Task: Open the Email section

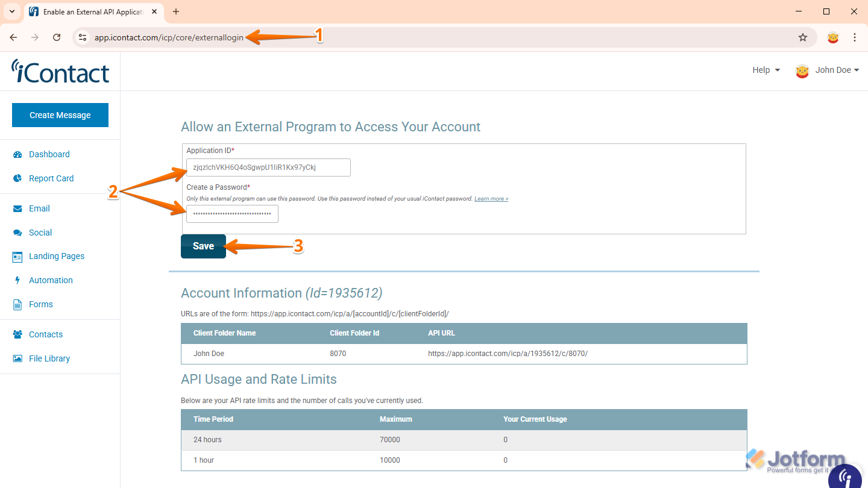Action: point(17,208)
